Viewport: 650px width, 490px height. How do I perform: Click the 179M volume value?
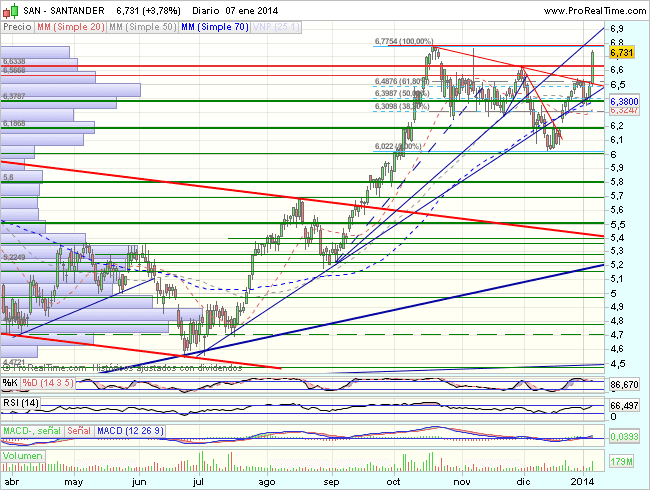click(621, 461)
